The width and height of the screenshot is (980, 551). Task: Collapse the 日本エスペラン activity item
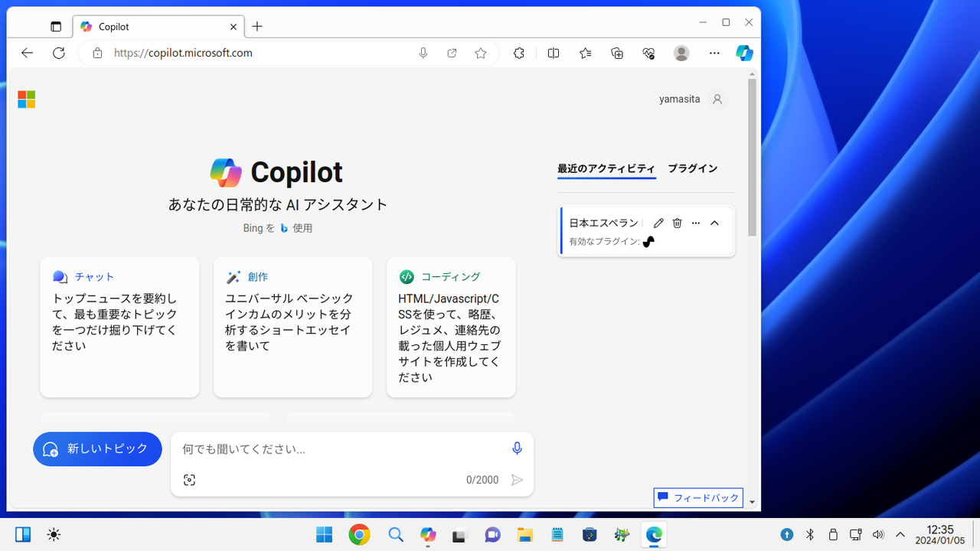714,223
